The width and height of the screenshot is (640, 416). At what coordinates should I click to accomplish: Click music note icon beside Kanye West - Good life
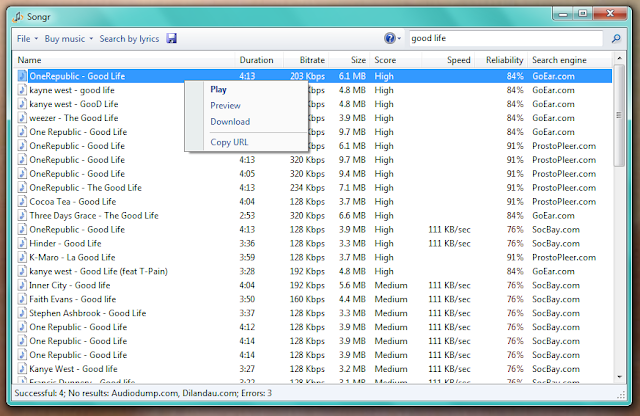click(x=22, y=369)
